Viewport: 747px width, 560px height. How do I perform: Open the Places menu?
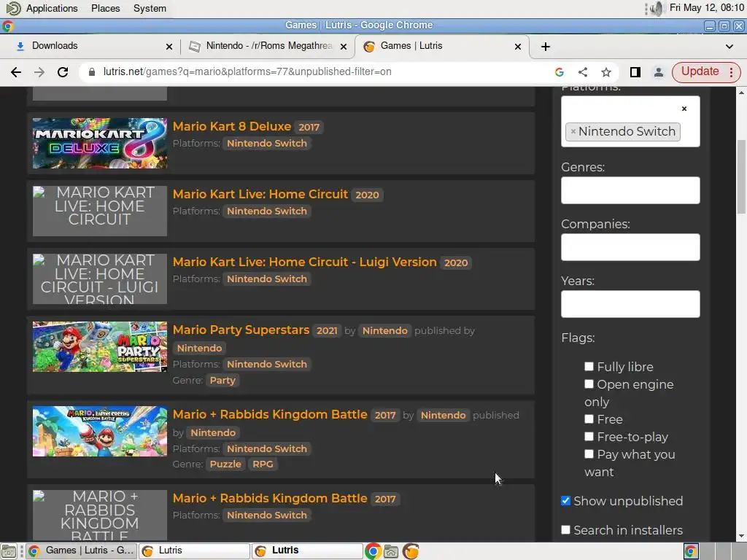(105, 8)
